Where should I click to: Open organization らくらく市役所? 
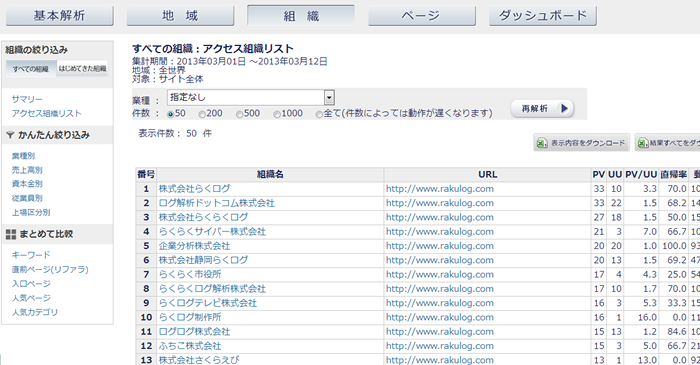point(190,274)
